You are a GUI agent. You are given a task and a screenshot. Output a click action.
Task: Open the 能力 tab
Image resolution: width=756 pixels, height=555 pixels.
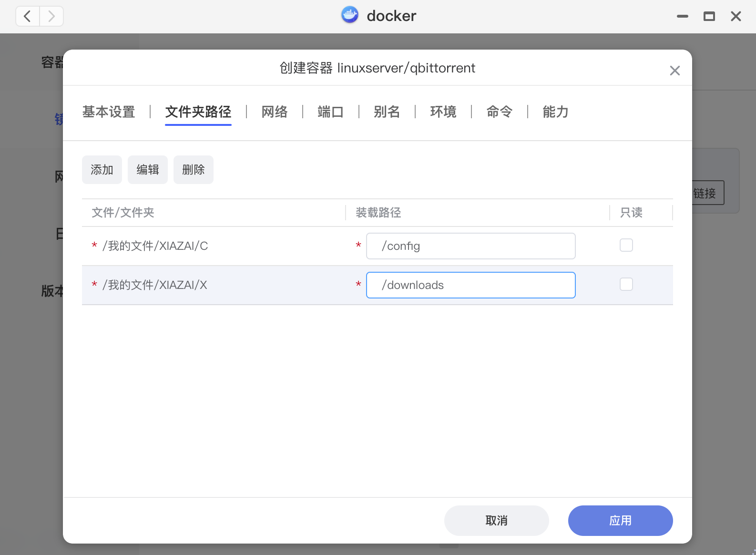[556, 112]
